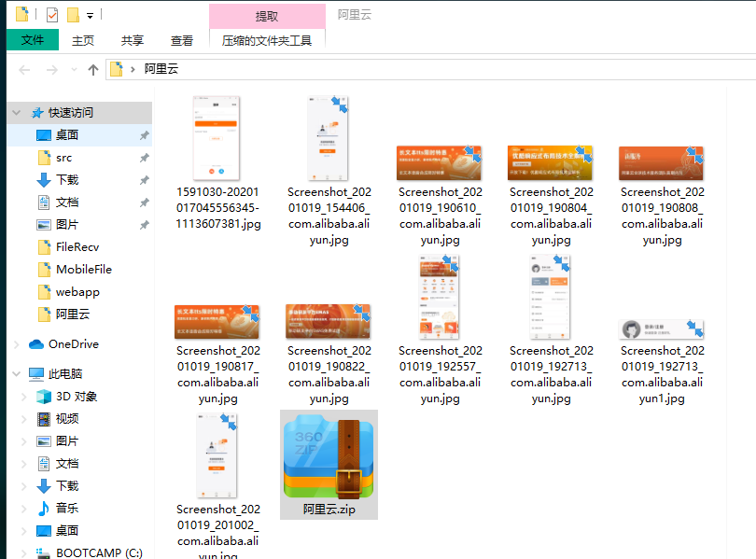Click the pin icon beside quick-access 文档

click(x=144, y=203)
